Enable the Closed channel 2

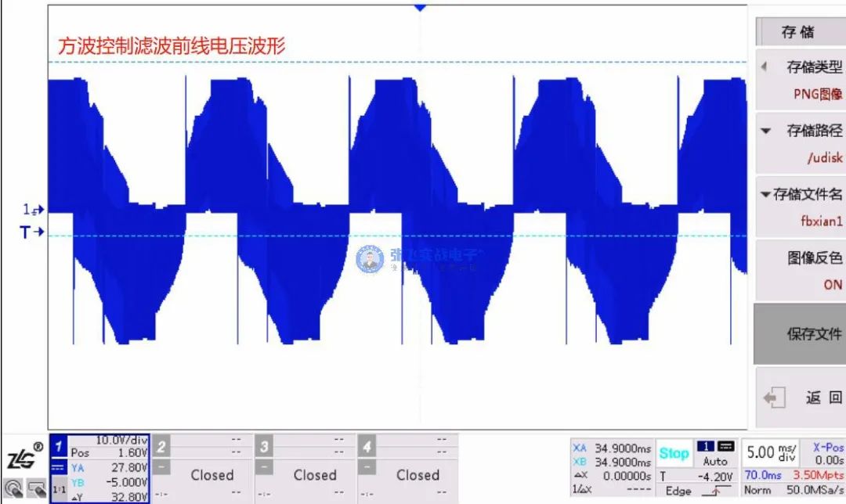[x=212, y=475]
